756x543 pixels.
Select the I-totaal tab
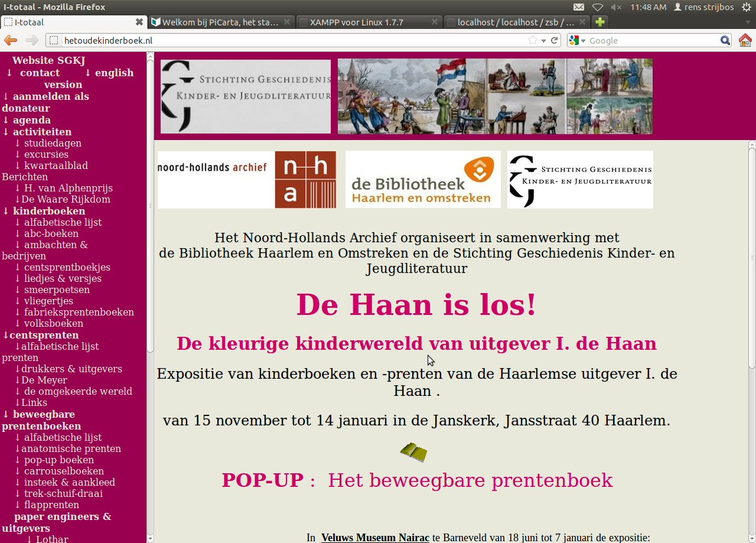click(74, 22)
